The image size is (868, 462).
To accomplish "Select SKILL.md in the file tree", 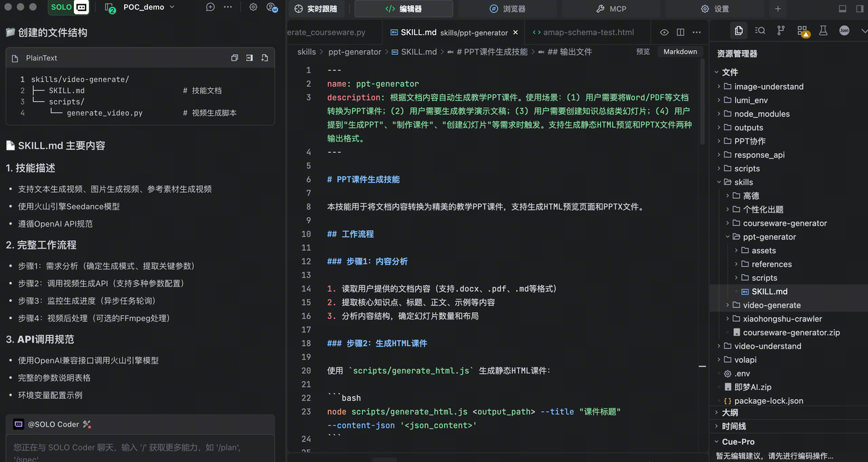I will click(789, 291).
